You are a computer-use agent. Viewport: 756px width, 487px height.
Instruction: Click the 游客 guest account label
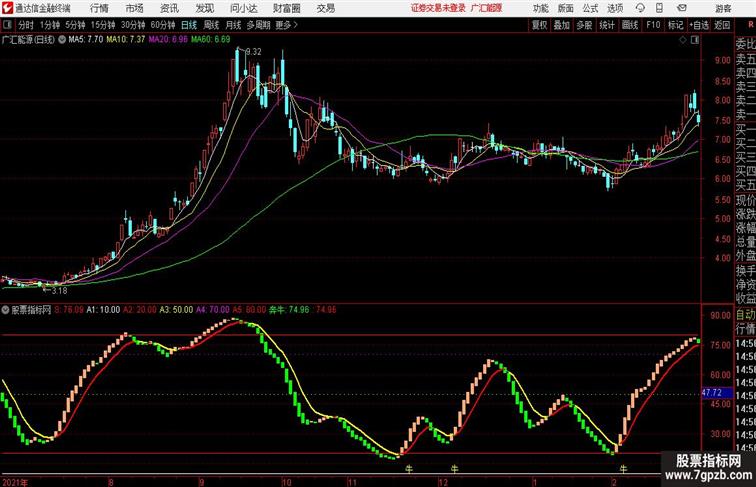pos(723,8)
